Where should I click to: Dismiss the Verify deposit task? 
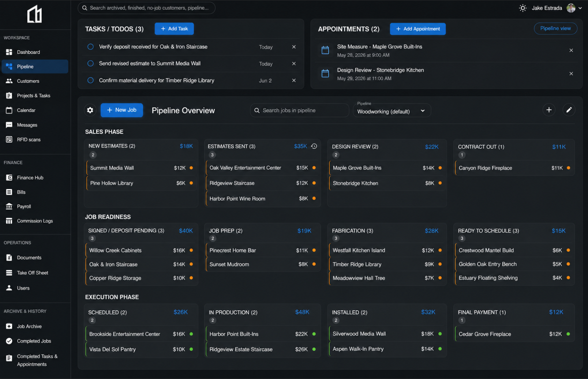point(294,47)
